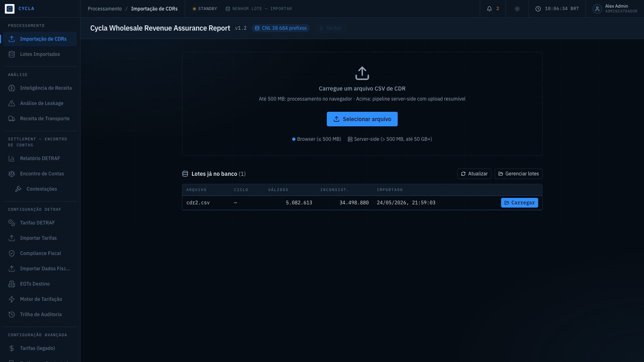Click Processamento breadcrumb link
This screenshot has height=362, width=644.
pyautogui.click(x=105, y=9)
